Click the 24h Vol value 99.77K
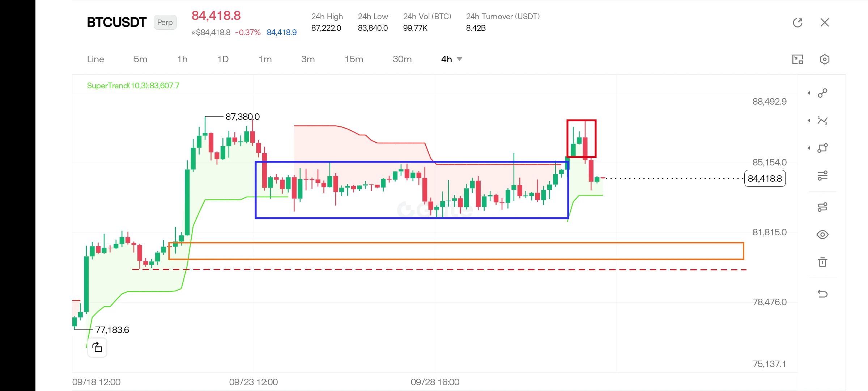The width and height of the screenshot is (868, 391). [x=415, y=28]
